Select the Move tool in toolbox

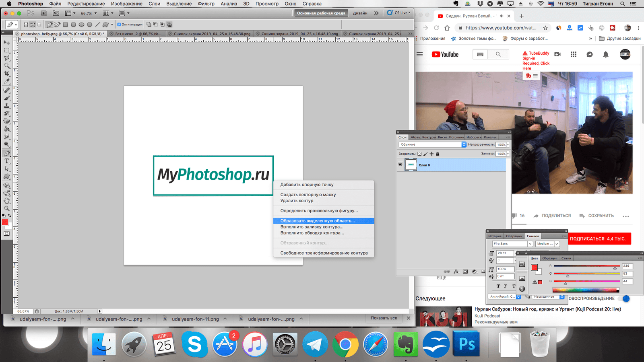[7, 42]
